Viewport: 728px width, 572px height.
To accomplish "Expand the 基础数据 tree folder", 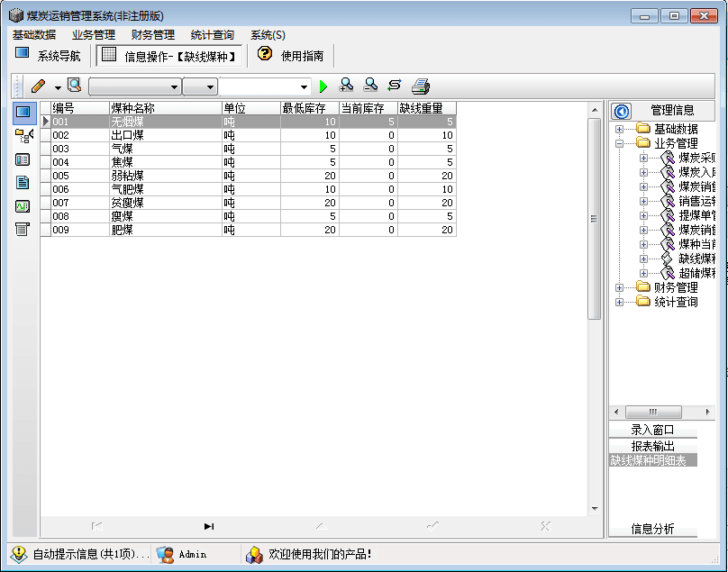I will 619,129.
